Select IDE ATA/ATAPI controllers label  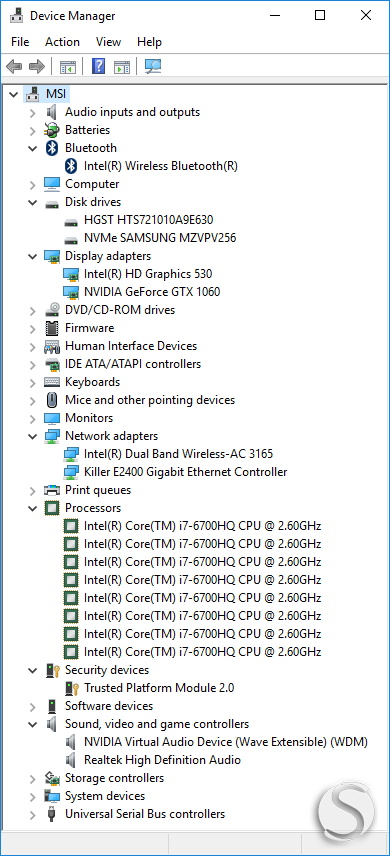coord(133,364)
